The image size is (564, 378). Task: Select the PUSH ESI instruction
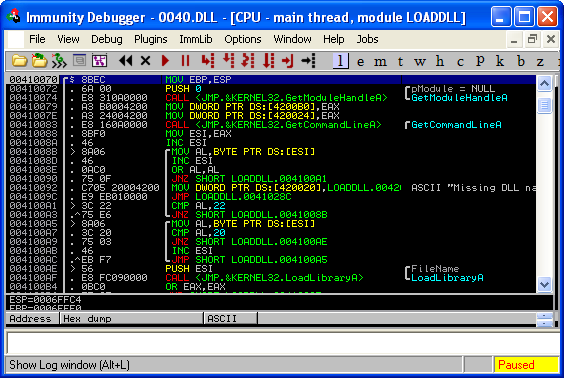[189, 269]
